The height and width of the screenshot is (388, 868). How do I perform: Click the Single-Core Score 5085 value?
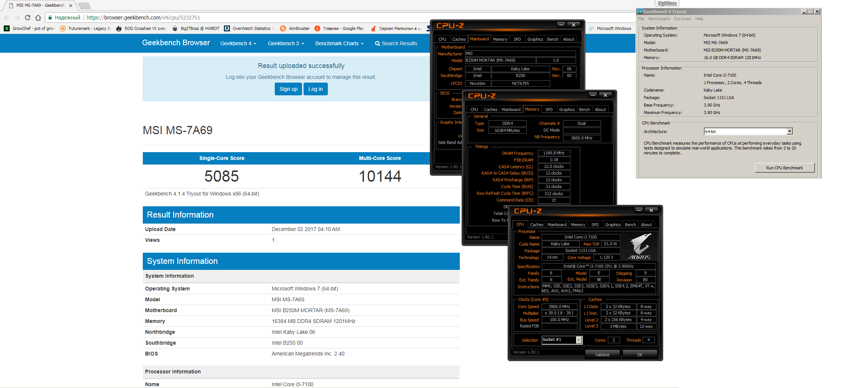(222, 176)
